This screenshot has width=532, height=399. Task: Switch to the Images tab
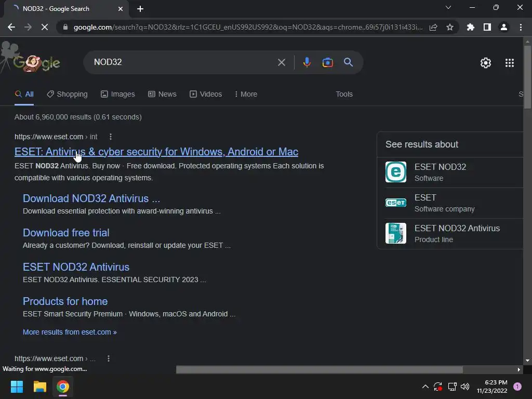coord(118,95)
